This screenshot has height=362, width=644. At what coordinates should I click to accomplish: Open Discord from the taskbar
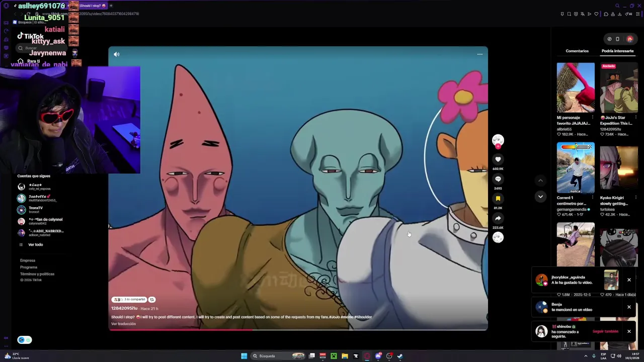click(378, 356)
